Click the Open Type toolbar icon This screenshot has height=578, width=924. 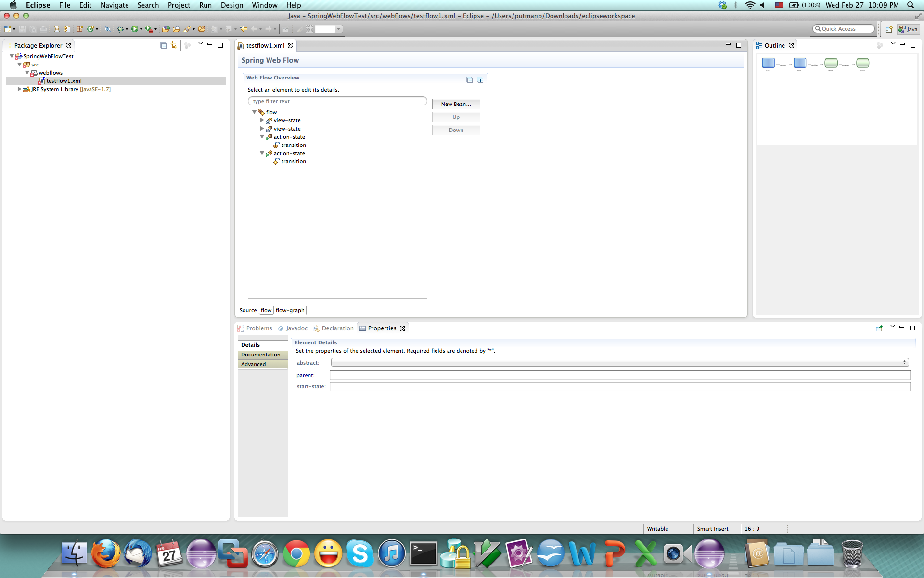(166, 29)
